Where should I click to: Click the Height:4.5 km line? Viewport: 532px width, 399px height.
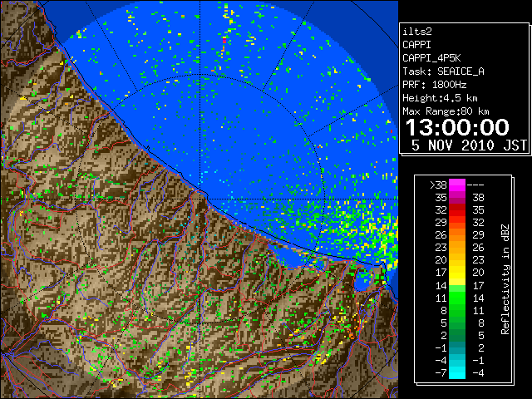tap(440, 98)
